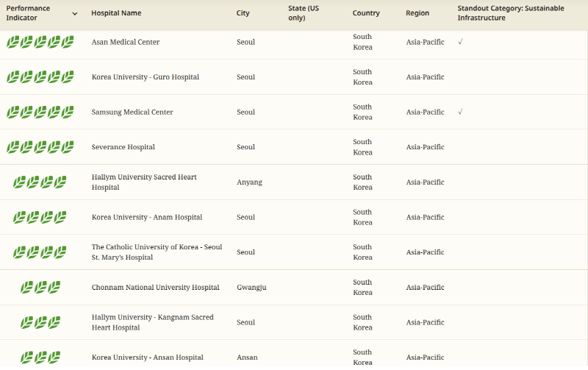Click the checkmark in Asan Medical Center row
The height and width of the screenshot is (370, 588).
click(x=461, y=42)
